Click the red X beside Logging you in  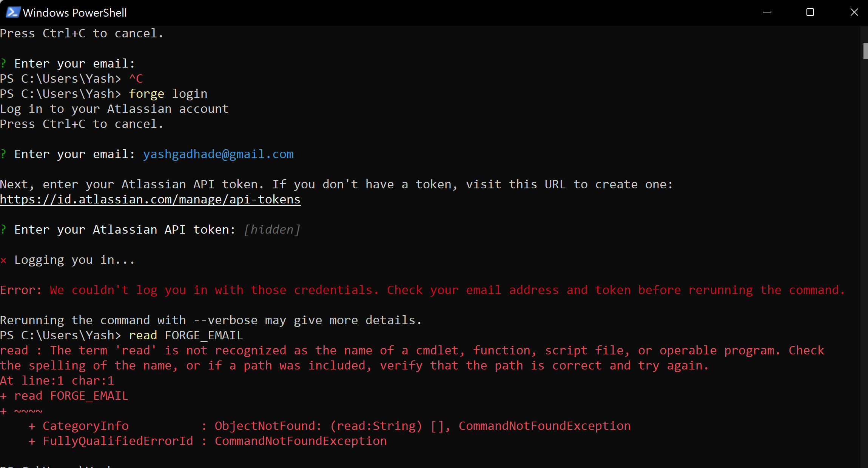(x=3, y=260)
